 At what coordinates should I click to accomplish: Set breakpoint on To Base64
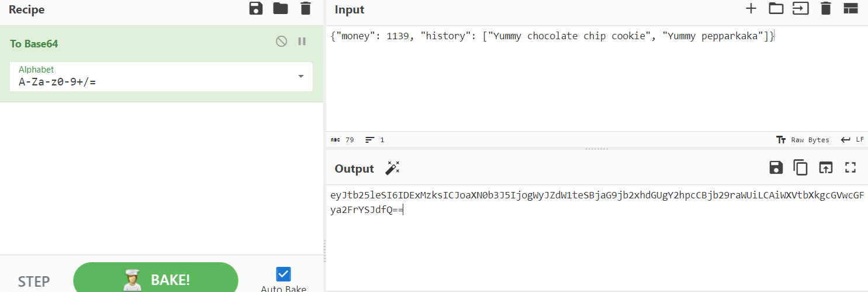302,42
